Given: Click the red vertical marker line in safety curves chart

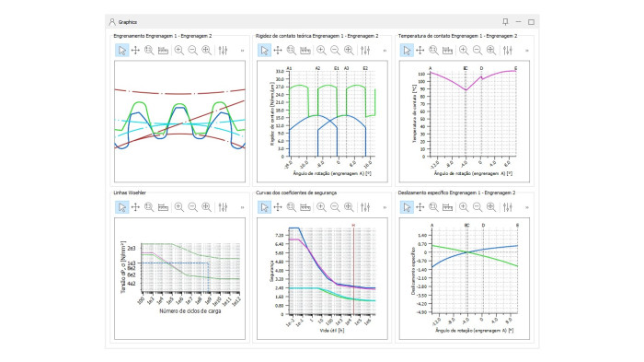Looking at the screenshot, I should (x=353, y=270).
